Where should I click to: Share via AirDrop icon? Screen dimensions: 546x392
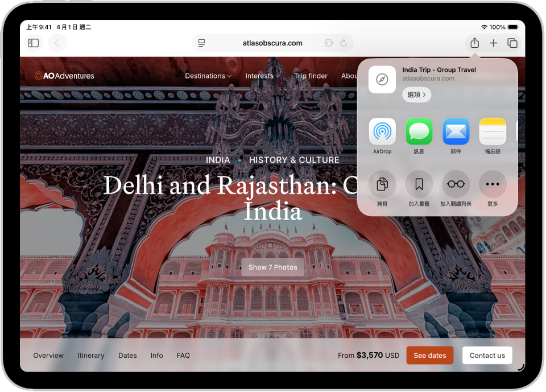[x=382, y=131]
